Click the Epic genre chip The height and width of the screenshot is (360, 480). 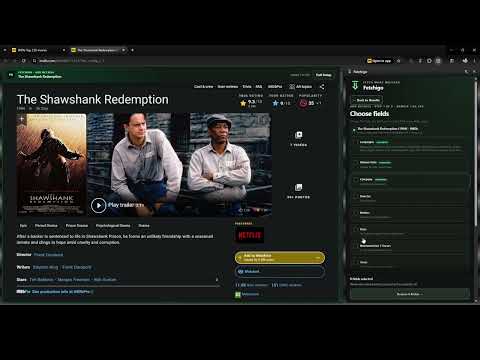tap(23, 226)
